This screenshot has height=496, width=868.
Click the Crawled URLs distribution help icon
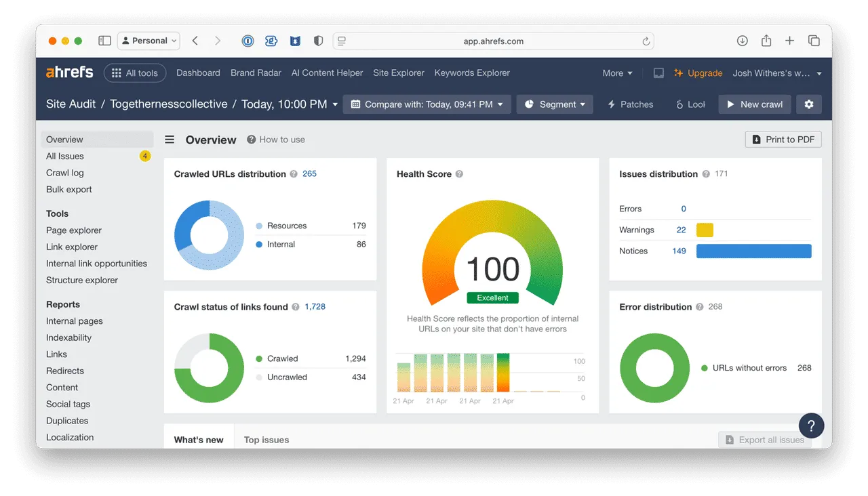294,174
